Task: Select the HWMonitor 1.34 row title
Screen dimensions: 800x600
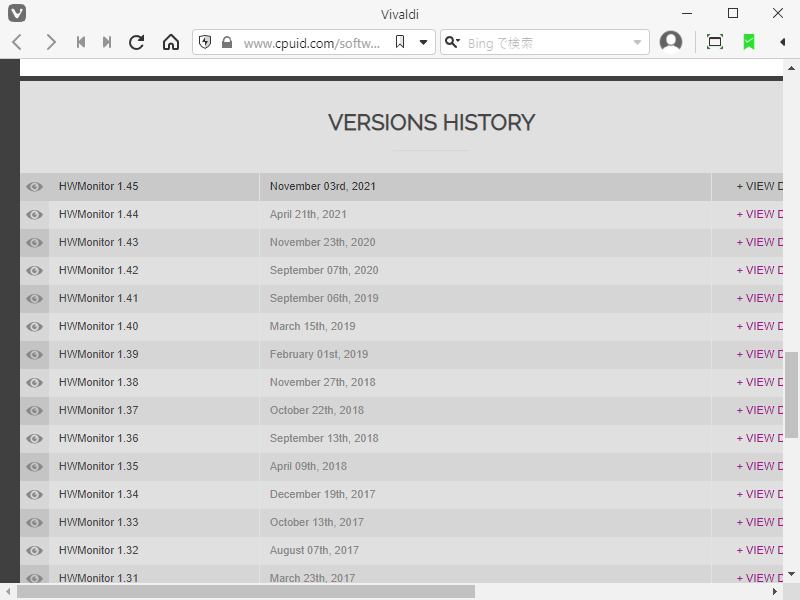Action: pos(98,494)
